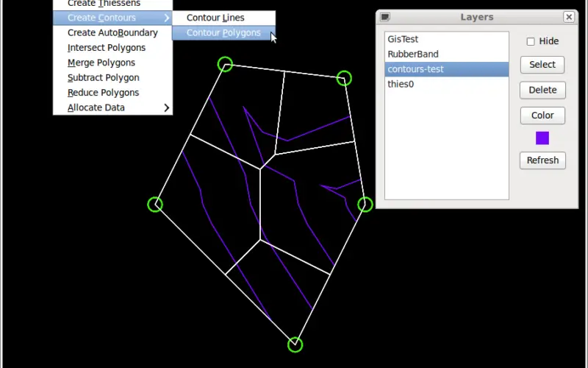588x368 pixels.
Task: Choose Contour Lines from the submenu
Action: (x=223, y=18)
